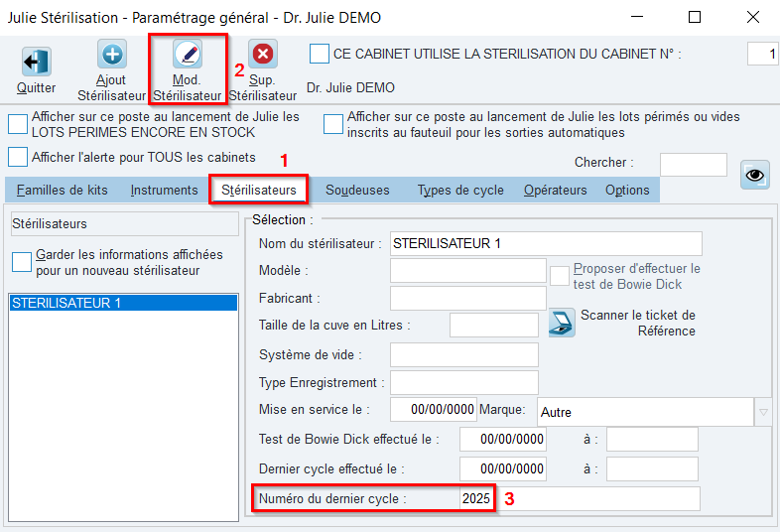This screenshot has width=780, height=532.
Task: Click Numéro du dernier cycle field
Action: tap(580, 498)
